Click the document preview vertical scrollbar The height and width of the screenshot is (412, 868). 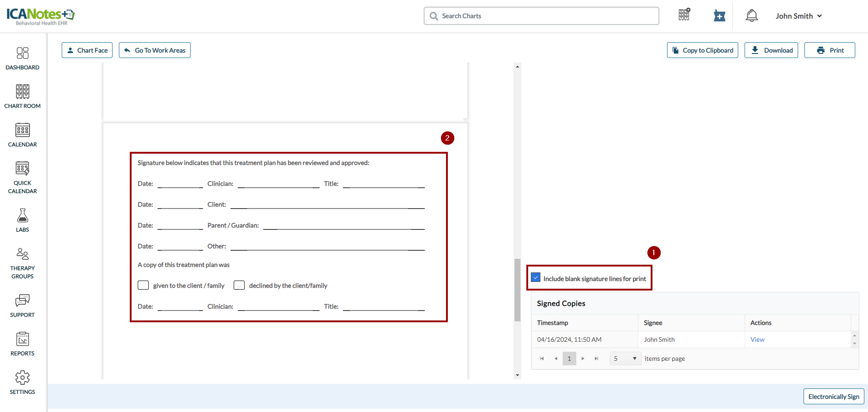[517, 290]
